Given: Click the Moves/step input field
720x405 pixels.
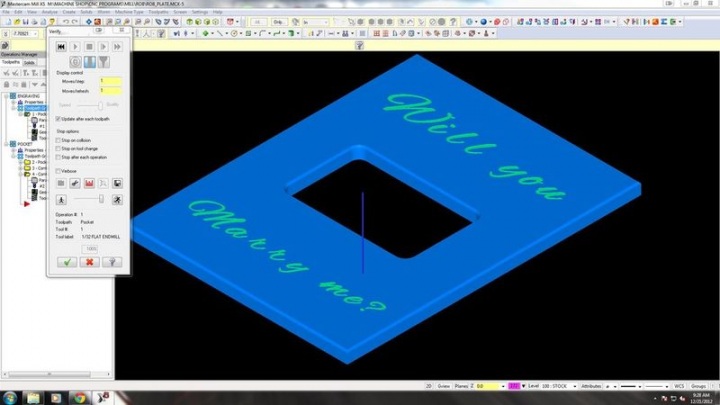Looking at the screenshot, I should click(x=110, y=81).
